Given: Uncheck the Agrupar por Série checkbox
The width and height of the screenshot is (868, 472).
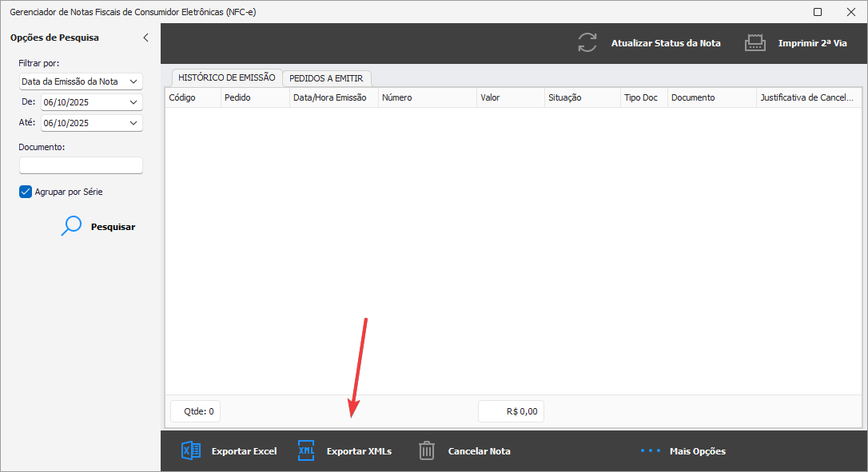Looking at the screenshot, I should (26, 192).
